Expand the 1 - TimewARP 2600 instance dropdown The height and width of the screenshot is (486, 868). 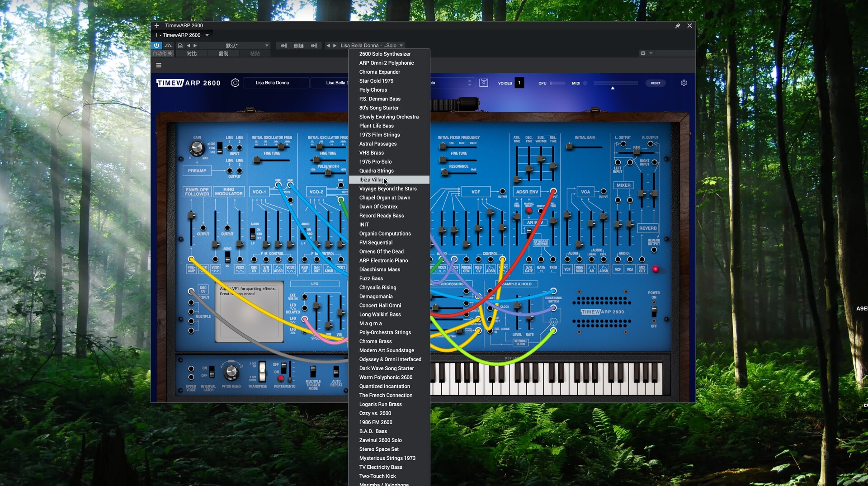207,35
